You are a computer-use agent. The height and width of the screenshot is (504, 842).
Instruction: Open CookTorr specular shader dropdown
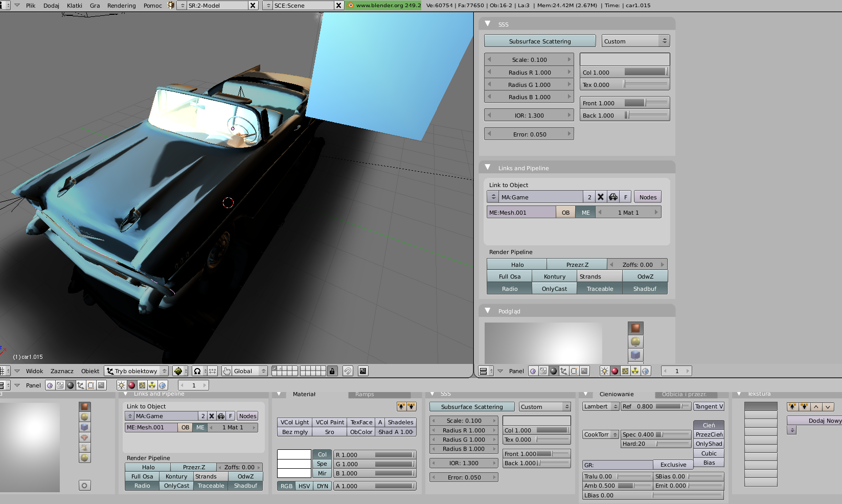pos(601,434)
